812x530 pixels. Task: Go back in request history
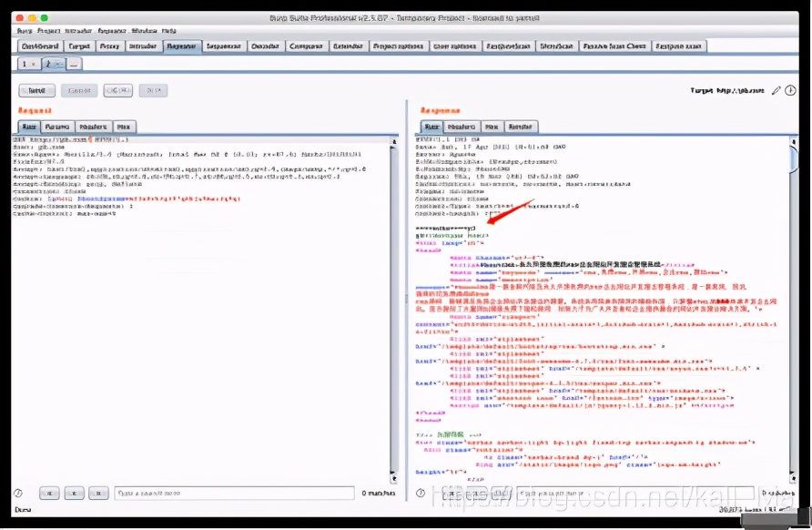(x=117, y=90)
